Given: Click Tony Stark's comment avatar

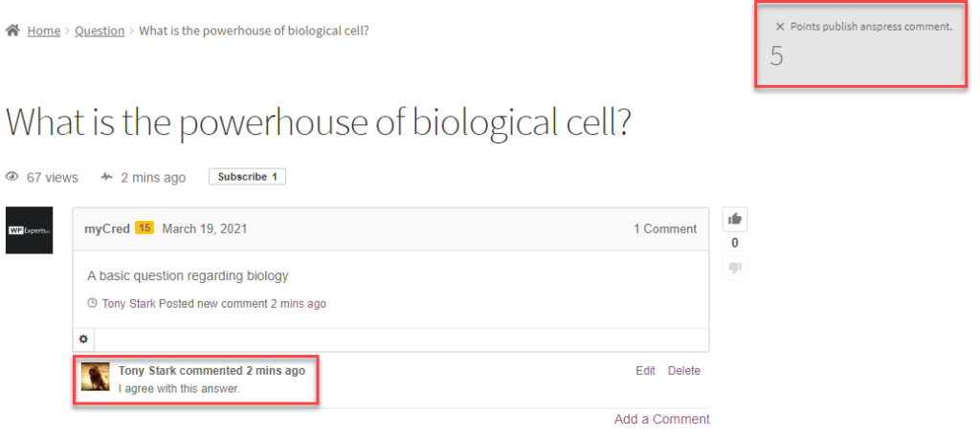Looking at the screenshot, I should (96, 377).
